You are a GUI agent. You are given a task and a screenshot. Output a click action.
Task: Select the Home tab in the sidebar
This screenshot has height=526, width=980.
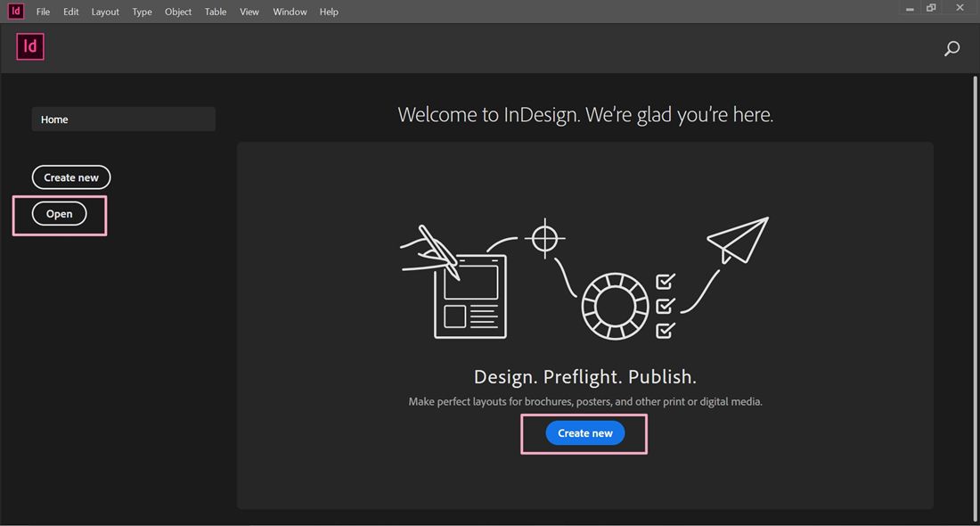coord(124,119)
